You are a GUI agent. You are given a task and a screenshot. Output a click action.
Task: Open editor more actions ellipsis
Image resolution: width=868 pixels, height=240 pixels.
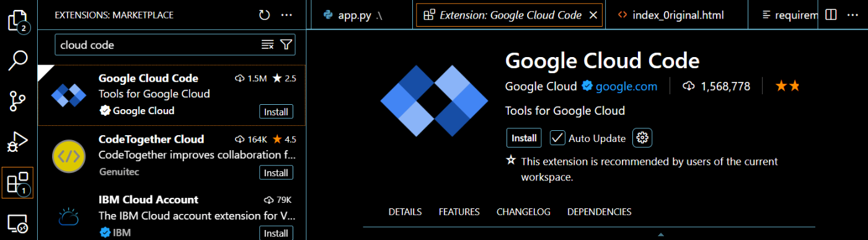coord(853,15)
